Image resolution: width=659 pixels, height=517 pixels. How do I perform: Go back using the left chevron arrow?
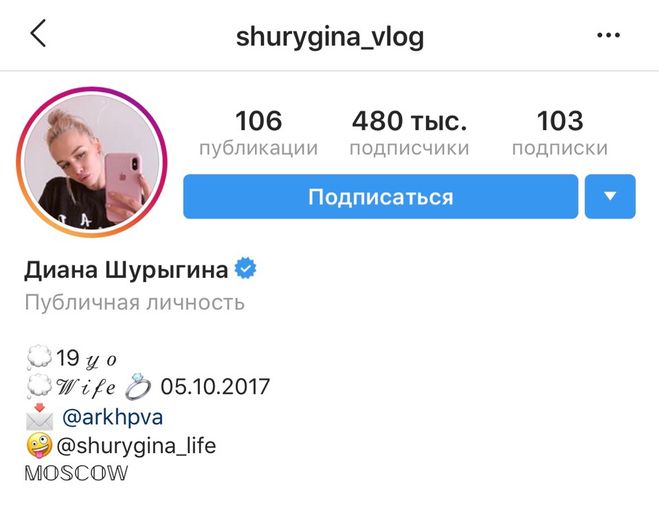point(38,33)
